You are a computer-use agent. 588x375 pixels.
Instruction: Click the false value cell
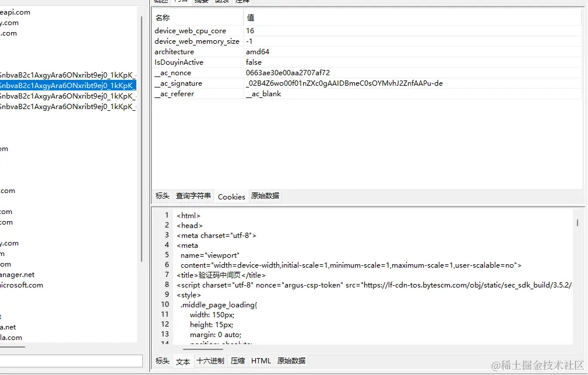click(254, 62)
